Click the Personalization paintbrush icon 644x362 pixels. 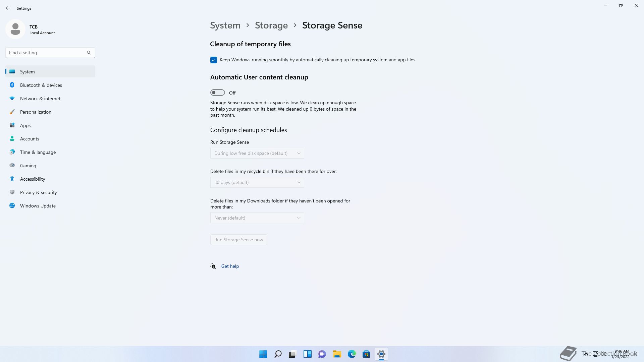click(12, 112)
